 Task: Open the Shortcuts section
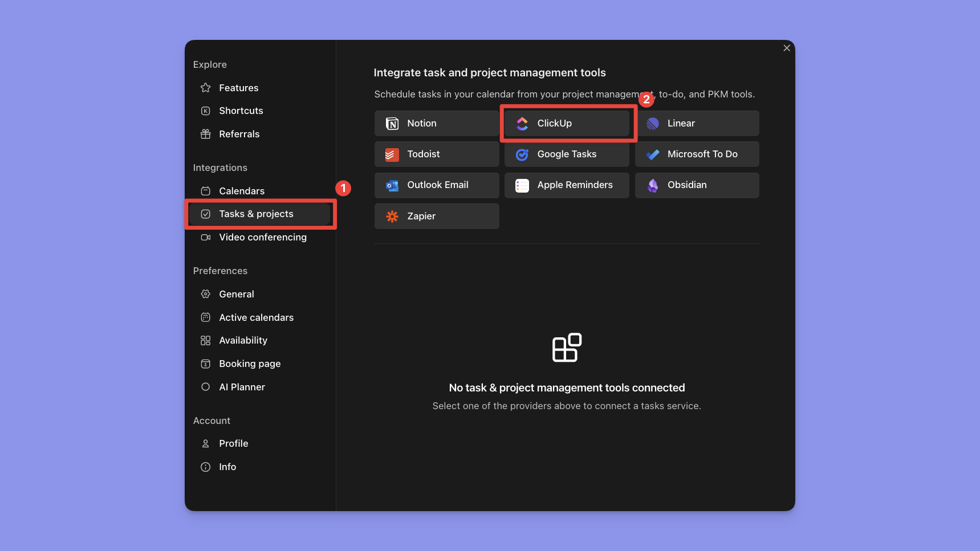click(260, 111)
